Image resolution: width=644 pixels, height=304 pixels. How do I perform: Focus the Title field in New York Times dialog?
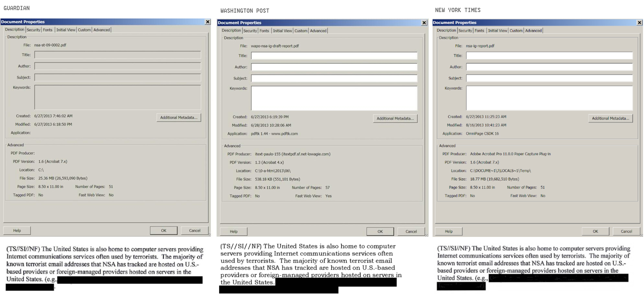click(550, 55)
